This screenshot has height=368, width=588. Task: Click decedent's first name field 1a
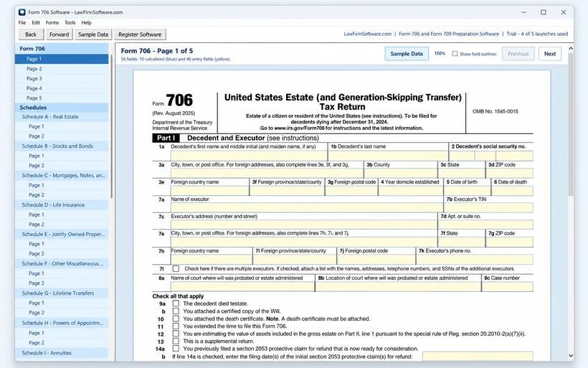coord(249,156)
